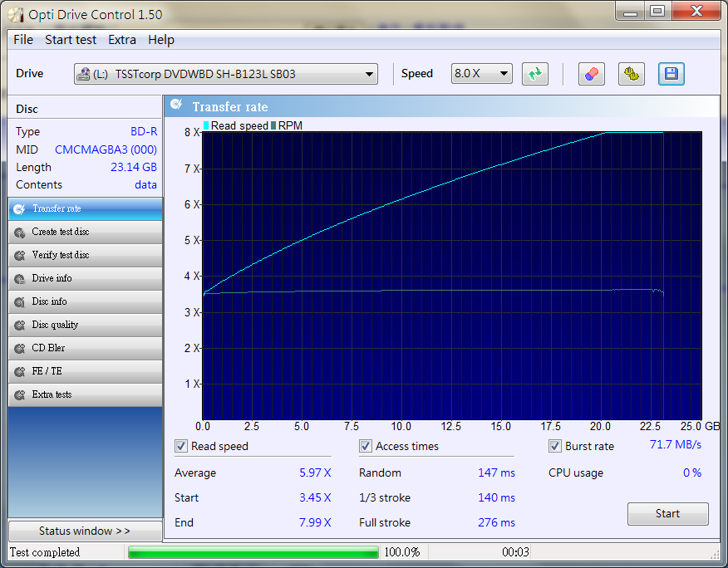Click the Read speed cyan legend swatch
Viewport: 728px width, 568px height.
206,125
